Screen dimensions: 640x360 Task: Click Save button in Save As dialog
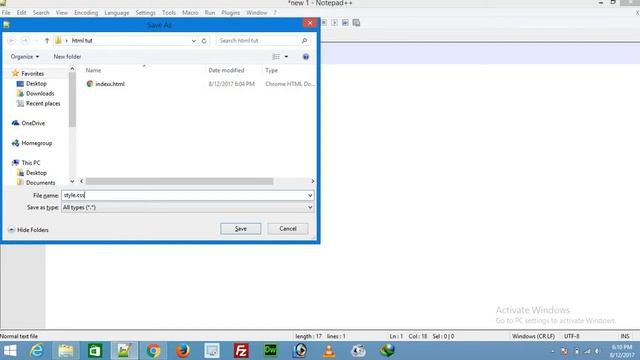coord(240,229)
